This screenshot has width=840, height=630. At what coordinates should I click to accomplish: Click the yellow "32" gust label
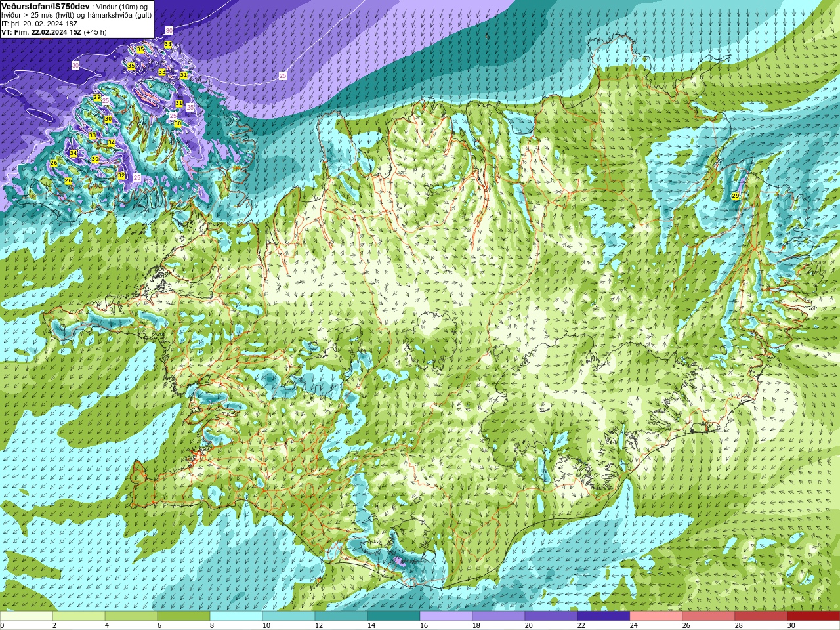[121, 175]
